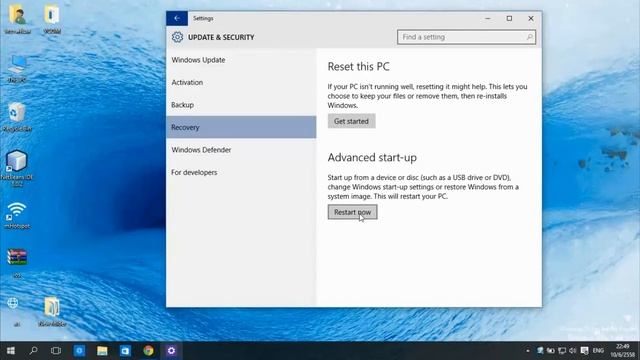
Task: Go back using the Settings back arrow
Action: (177, 18)
